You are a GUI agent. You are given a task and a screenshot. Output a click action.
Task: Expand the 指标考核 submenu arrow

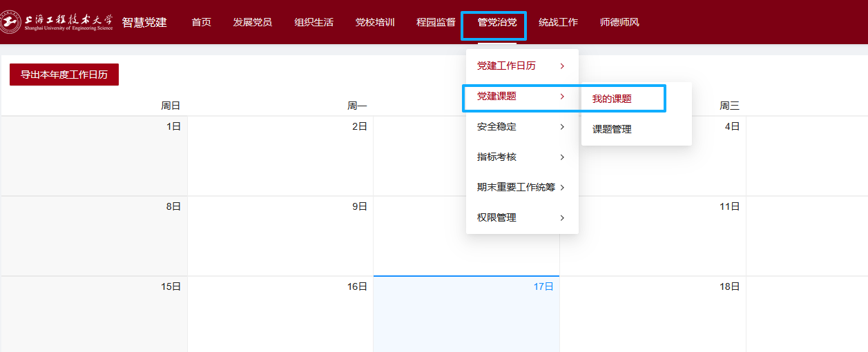(x=562, y=157)
